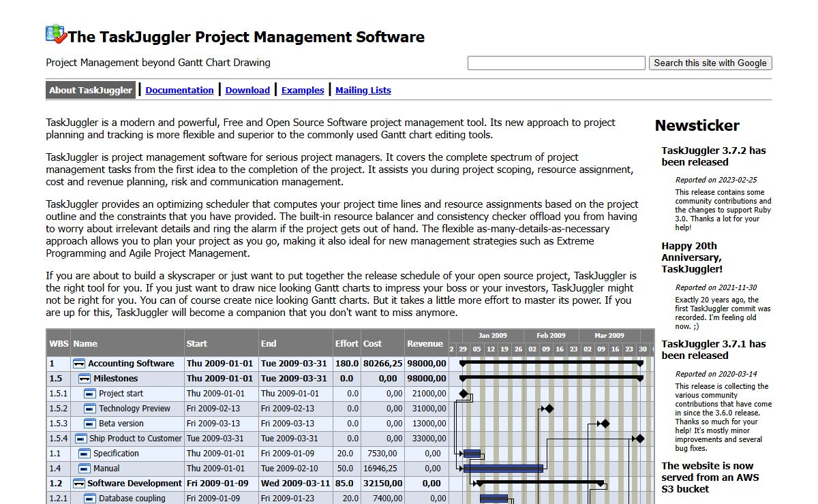Click The TaskJuggler Project Management Software heading
818x504 pixels.
[246, 37]
